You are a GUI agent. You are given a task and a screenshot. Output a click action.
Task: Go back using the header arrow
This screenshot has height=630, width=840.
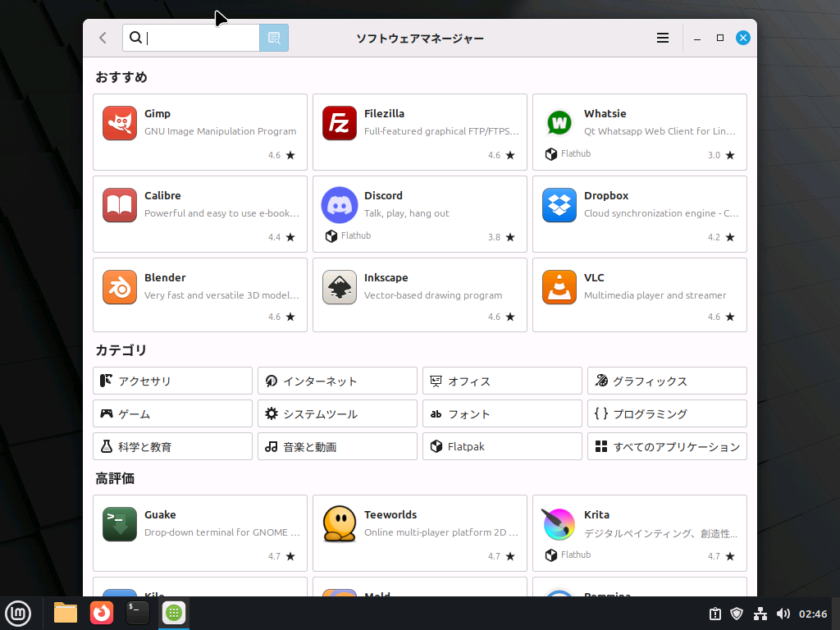[103, 38]
